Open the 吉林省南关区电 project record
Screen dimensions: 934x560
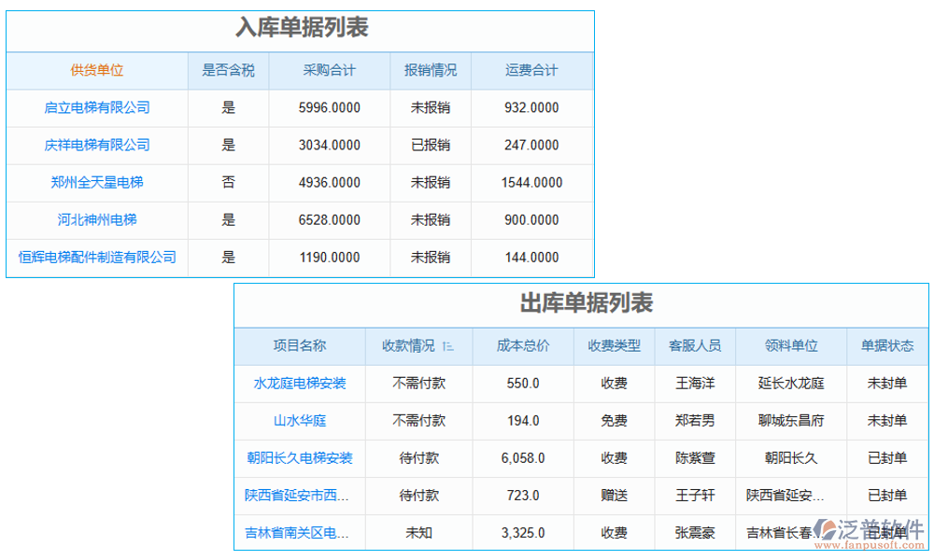(299, 532)
